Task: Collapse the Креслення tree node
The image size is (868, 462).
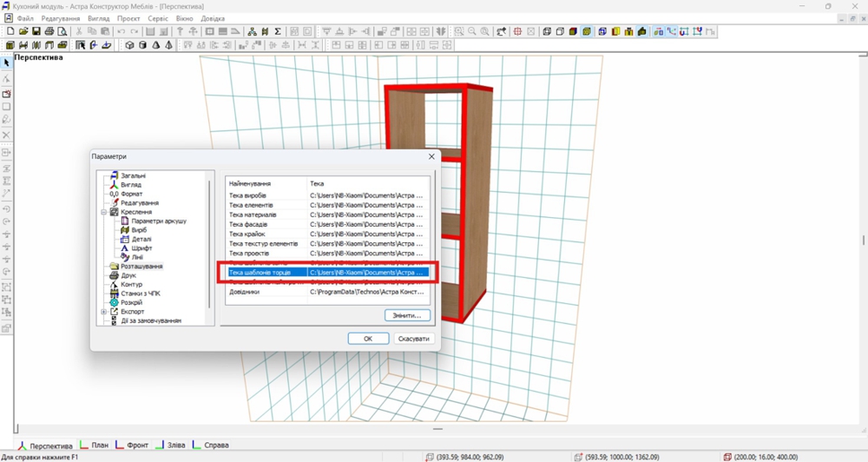Action: tap(104, 212)
